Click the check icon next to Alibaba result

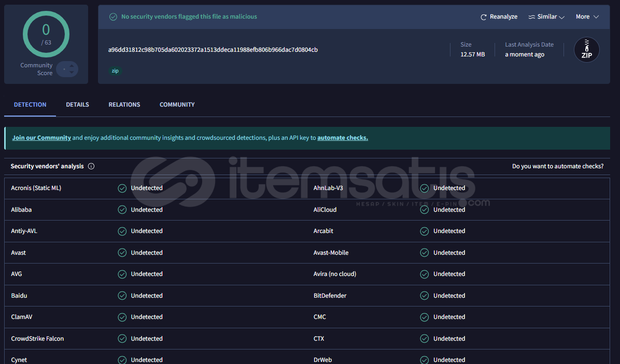[122, 210]
